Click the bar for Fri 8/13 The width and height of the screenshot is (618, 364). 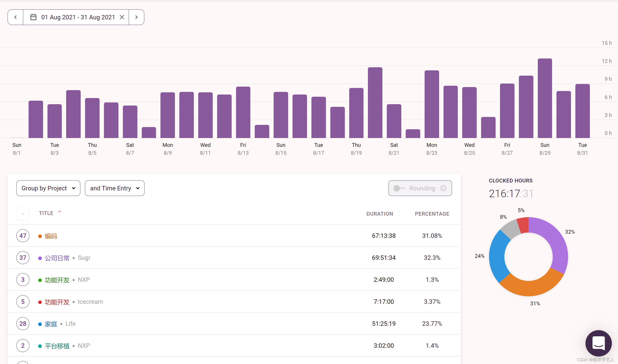pyautogui.click(x=243, y=112)
